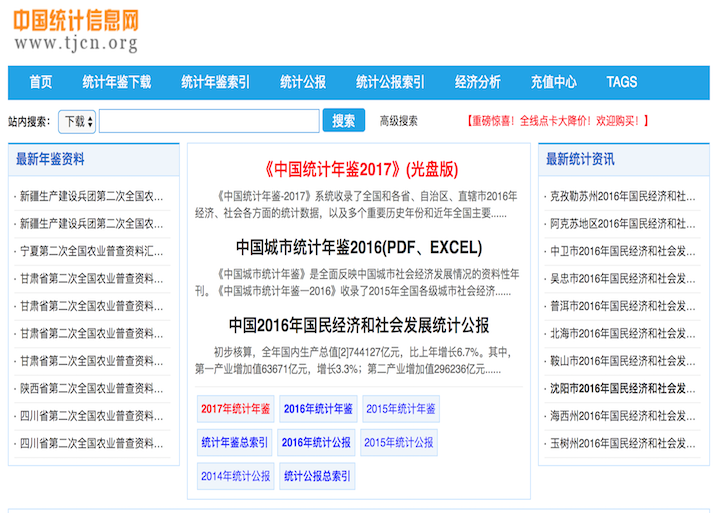
Task: Click the blue 搜索 button
Action: coord(344,120)
